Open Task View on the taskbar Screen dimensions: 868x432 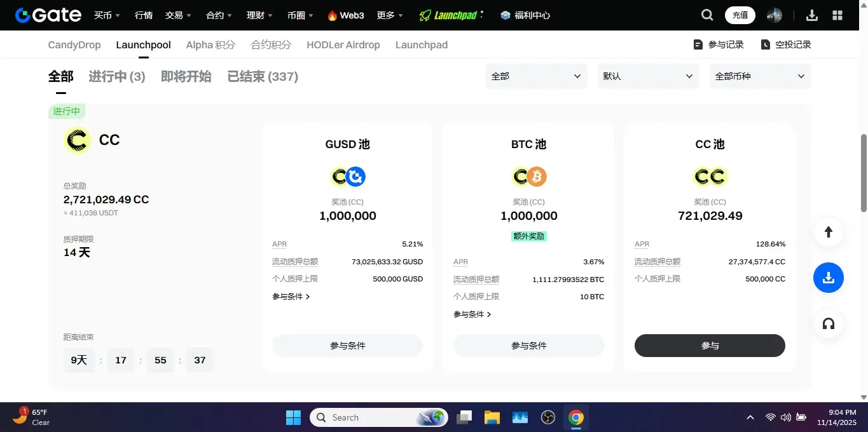[465, 417]
